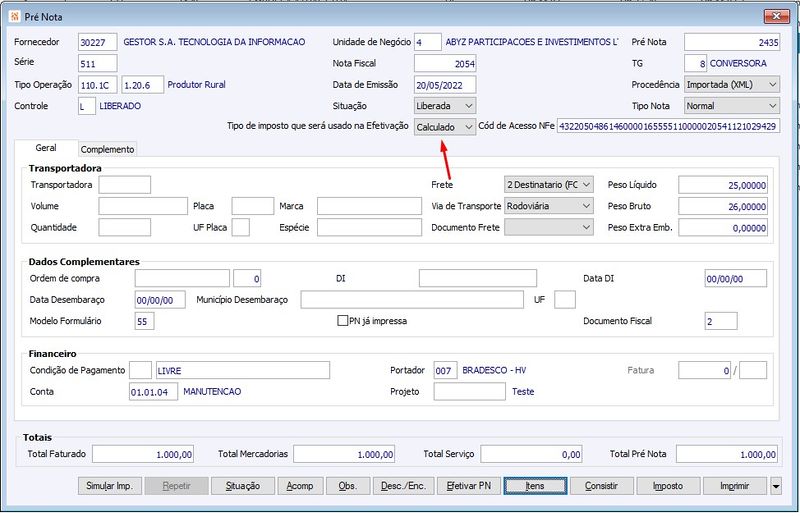
Task: Open the Frete Destinatario dropdown
Action: (548, 184)
